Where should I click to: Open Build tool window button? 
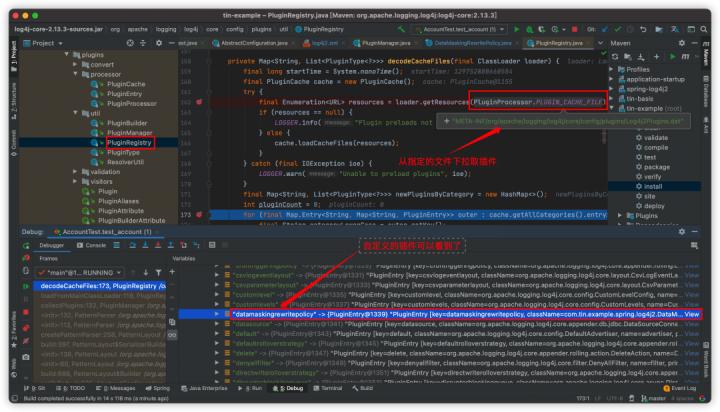(363, 388)
